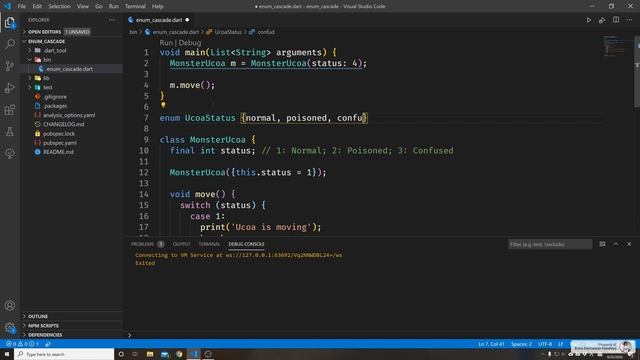The width and height of the screenshot is (640, 360).
Task: Click the Run CodeLens link above main
Action: (x=166, y=42)
